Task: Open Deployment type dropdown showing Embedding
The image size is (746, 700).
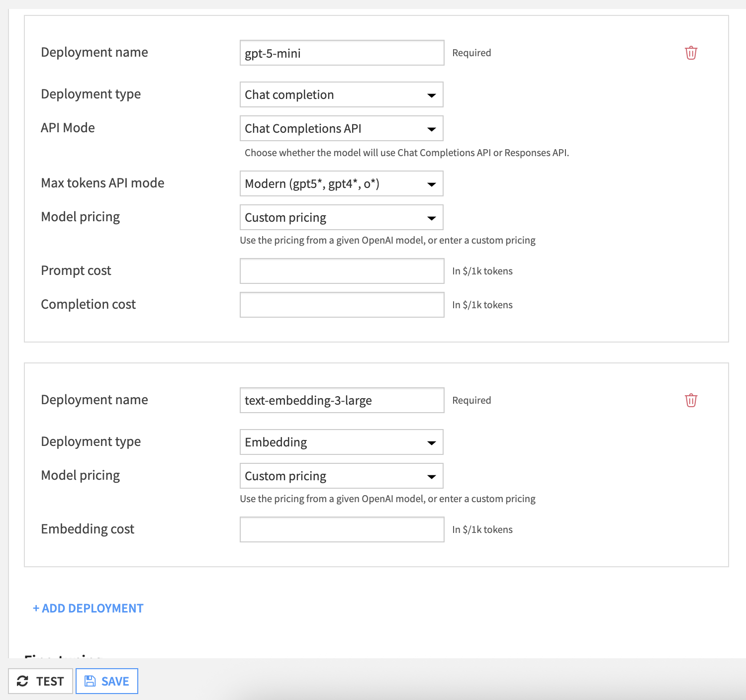Action: pyautogui.click(x=342, y=442)
